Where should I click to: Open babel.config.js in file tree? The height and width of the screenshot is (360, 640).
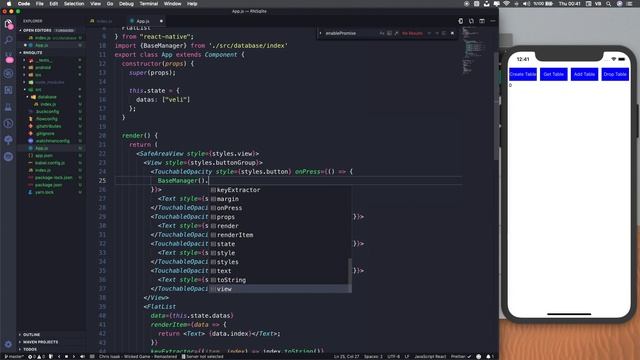(x=50, y=163)
